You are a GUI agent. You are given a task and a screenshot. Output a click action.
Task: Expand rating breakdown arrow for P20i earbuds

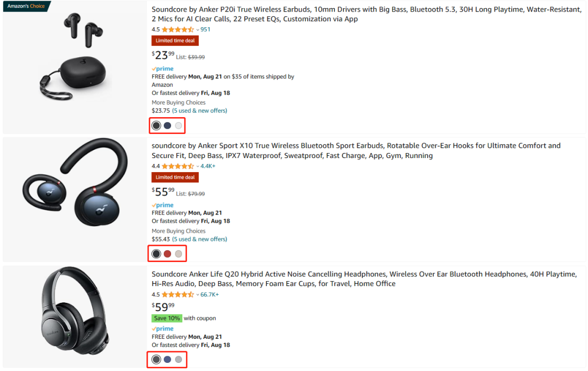coord(198,30)
